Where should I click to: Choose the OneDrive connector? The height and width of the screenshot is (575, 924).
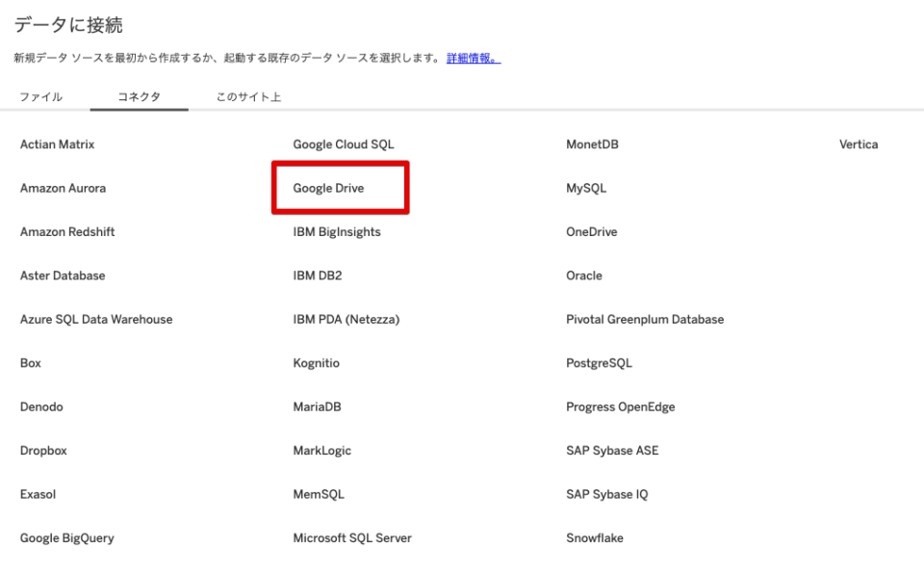(591, 232)
